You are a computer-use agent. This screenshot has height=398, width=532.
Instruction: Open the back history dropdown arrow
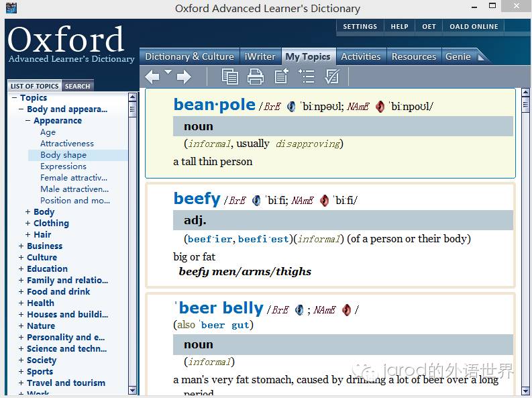[168, 72]
